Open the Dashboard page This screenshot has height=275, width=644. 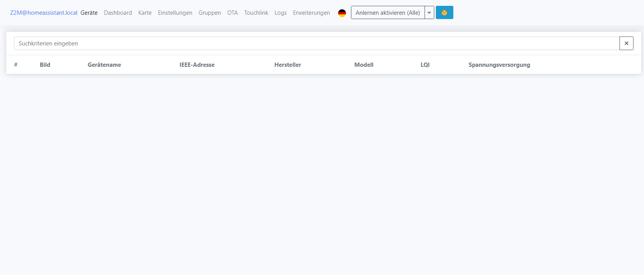coord(118,13)
